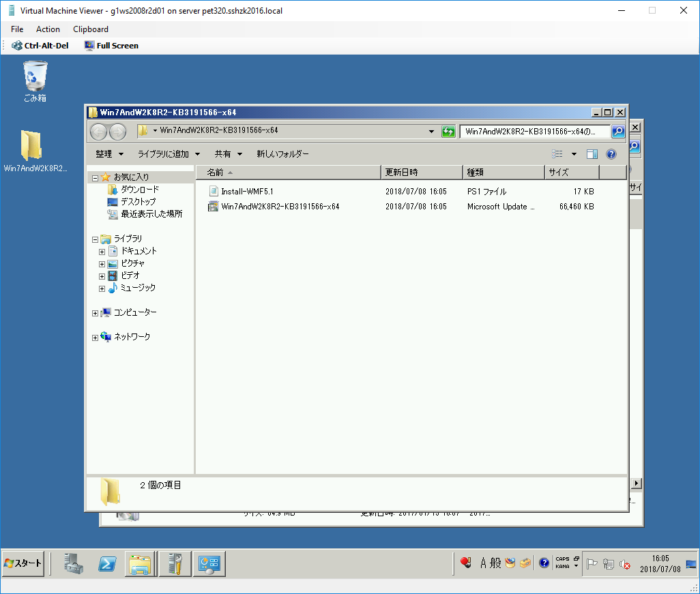Screen dimensions: 700x594
Task: Select the Win7AndW2K8R2 folder on desktop
Action: coord(35,151)
